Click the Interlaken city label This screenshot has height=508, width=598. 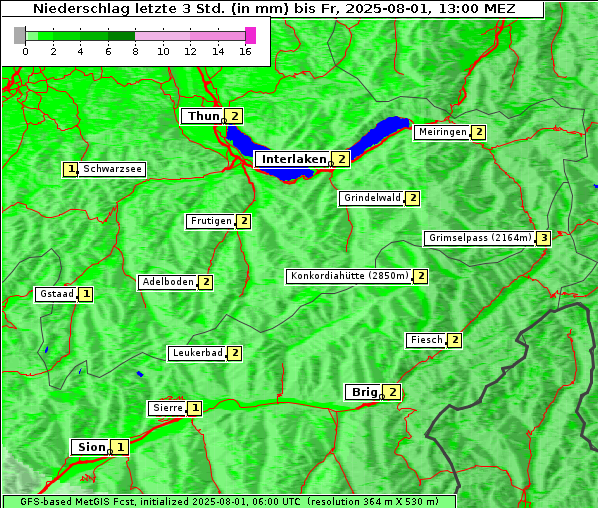point(294,159)
